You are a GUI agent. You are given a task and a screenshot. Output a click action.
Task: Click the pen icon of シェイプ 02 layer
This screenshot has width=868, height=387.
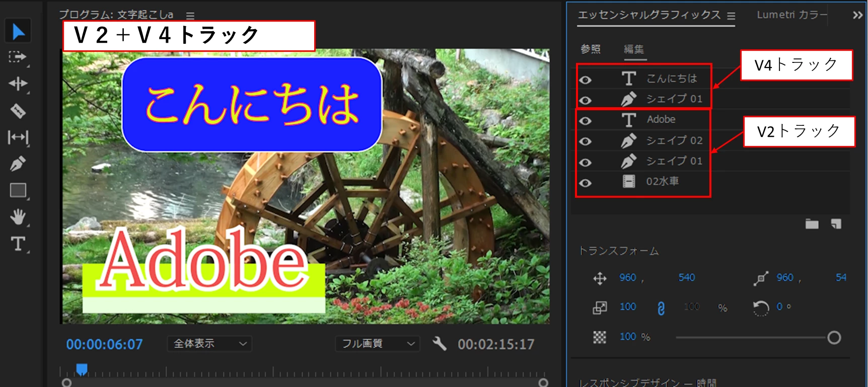click(628, 140)
